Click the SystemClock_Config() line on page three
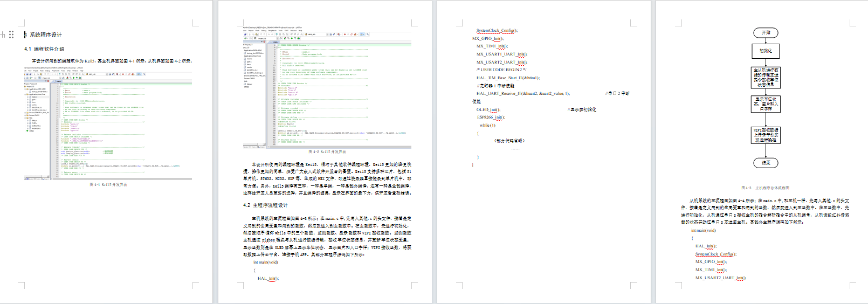868x304 pixels. [497, 31]
